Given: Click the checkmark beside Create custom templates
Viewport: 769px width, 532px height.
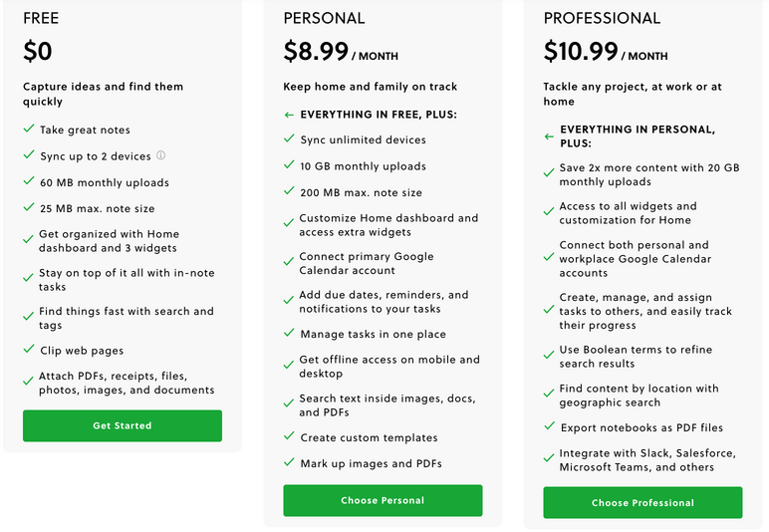Looking at the screenshot, I should coord(289,435).
